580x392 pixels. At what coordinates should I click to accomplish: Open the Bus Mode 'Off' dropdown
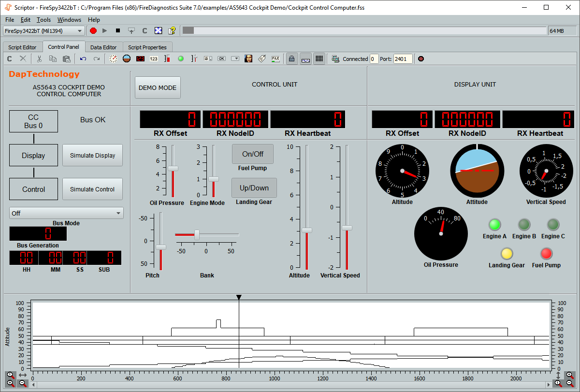click(x=66, y=213)
